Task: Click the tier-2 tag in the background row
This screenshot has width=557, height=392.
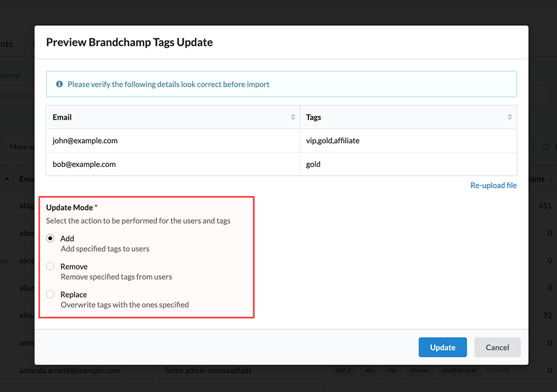Action: click(343, 371)
